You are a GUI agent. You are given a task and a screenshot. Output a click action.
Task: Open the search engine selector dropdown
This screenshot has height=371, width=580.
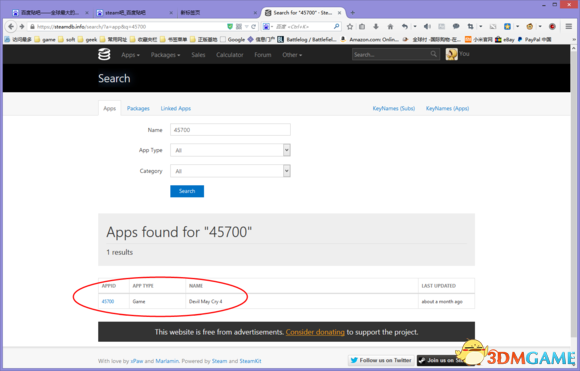tap(268, 26)
